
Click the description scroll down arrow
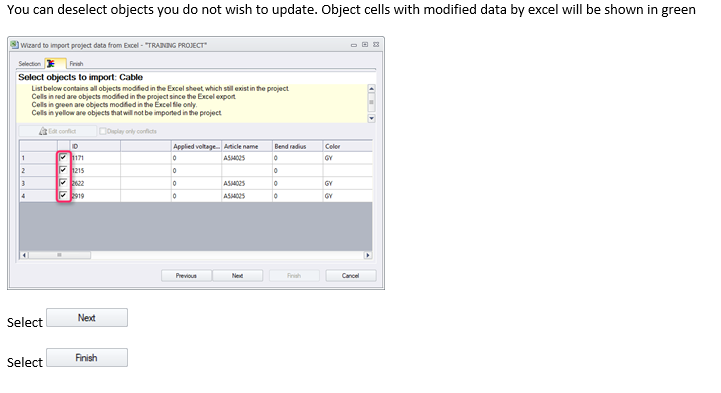(372, 118)
